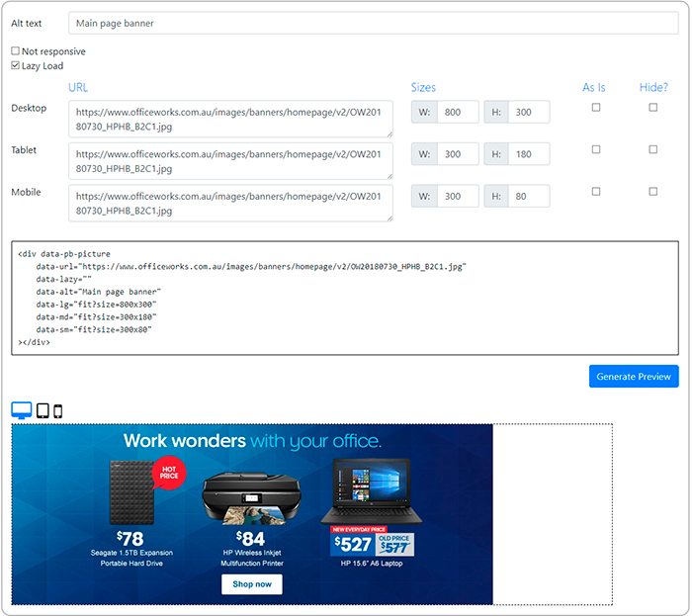Click the Hot Price badge on the banner

[x=169, y=473]
